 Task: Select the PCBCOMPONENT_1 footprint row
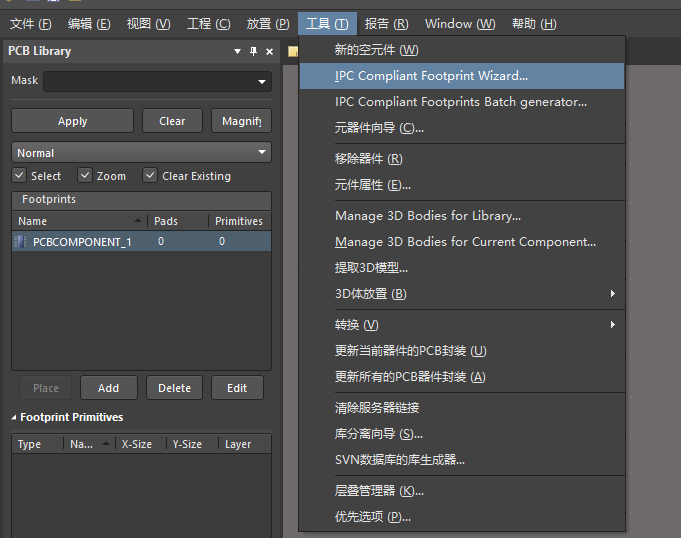[x=142, y=241]
